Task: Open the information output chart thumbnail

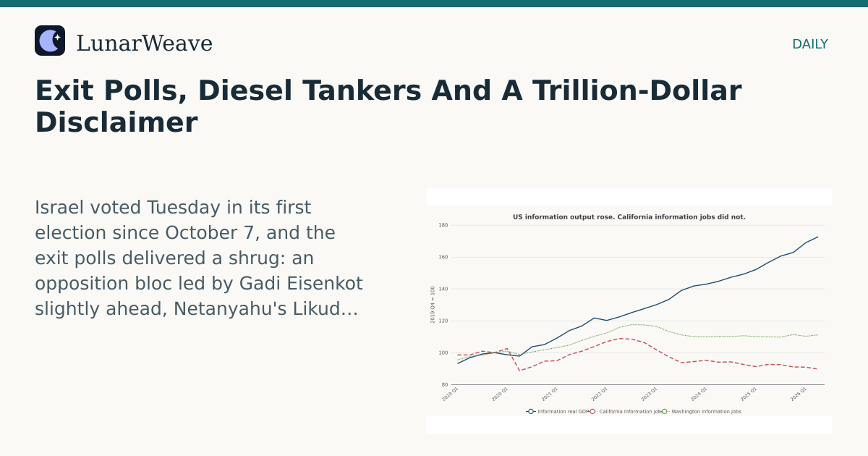Action: [x=629, y=311]
